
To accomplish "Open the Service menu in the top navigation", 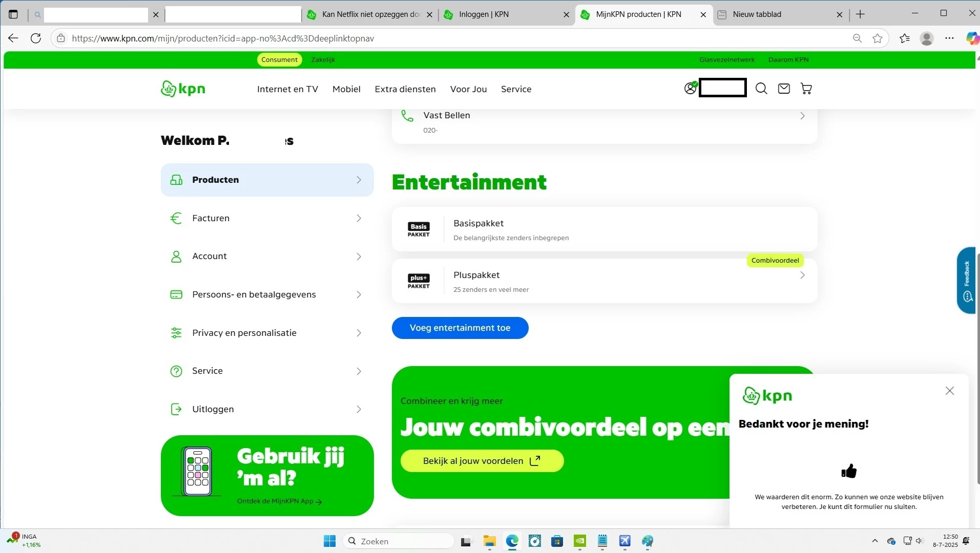I will click(516, 89).
